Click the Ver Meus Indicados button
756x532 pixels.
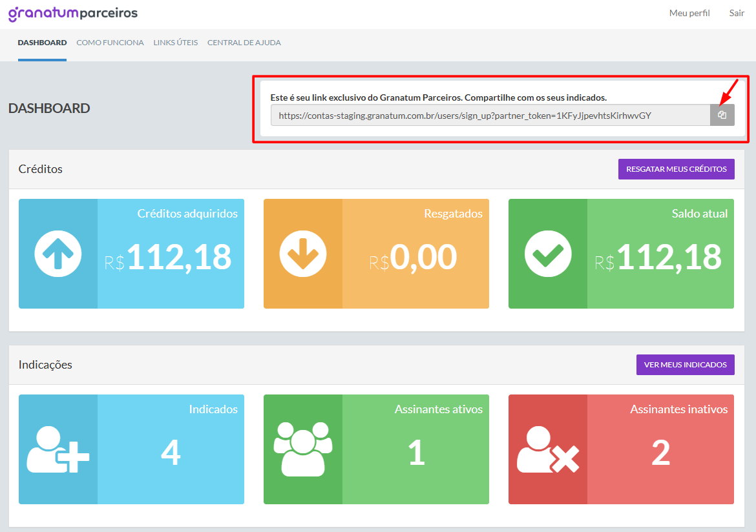(685, 365)
